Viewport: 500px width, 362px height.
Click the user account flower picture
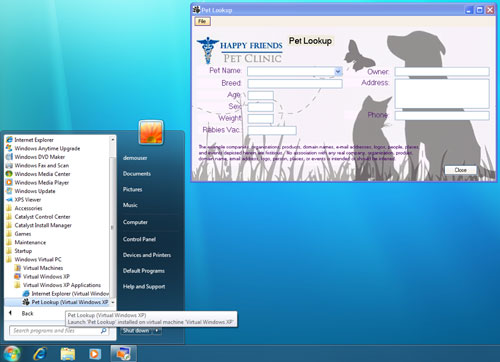[x=151, y=132]
